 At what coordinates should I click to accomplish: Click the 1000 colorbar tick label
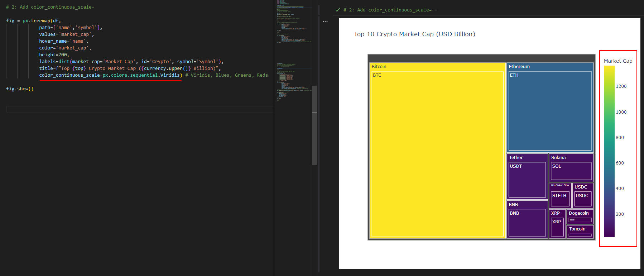(621, 112)
